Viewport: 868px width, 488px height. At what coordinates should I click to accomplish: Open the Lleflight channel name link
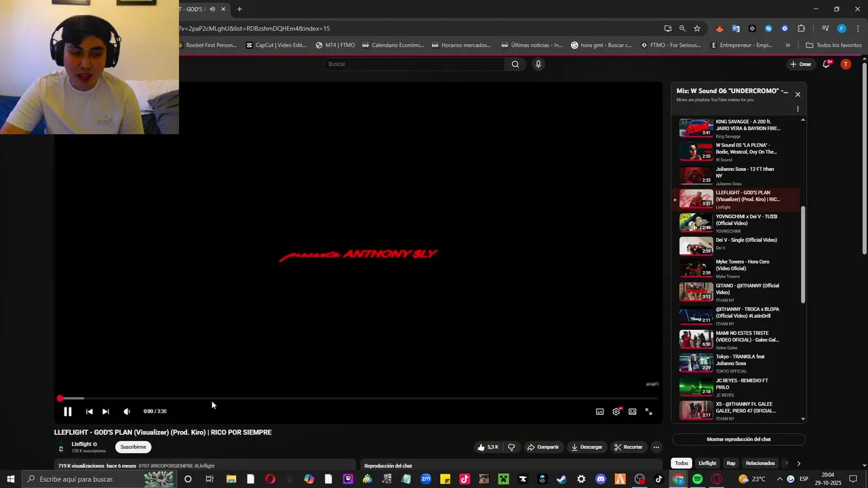(x=81, y=445)
